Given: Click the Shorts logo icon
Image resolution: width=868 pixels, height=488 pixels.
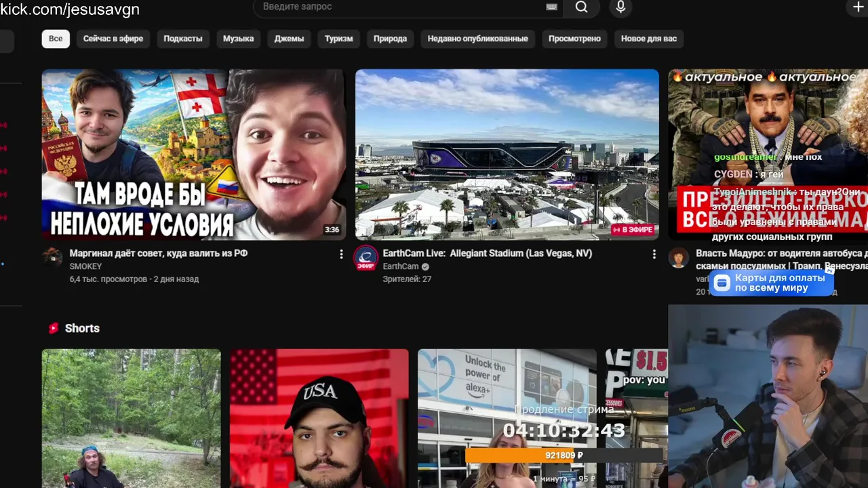Looking at the screenshot, I should click(54, 328).
